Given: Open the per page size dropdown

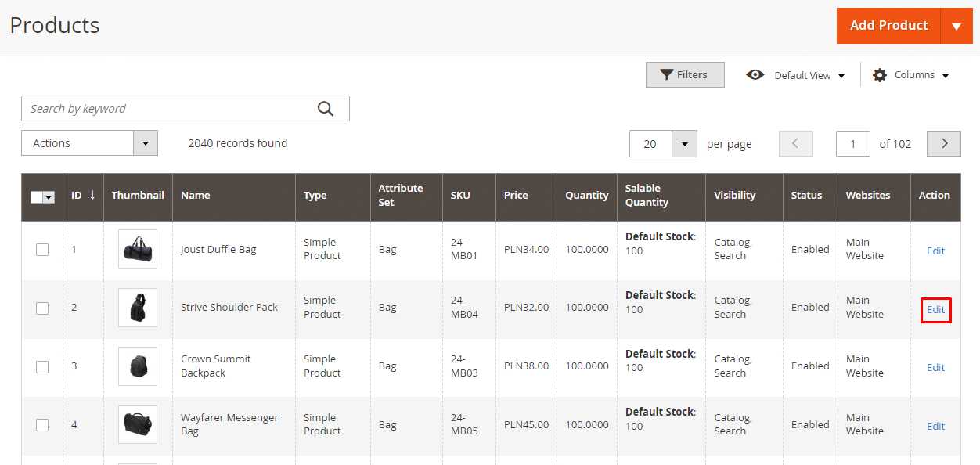Looking at the screenshot, I should [684, 144].
